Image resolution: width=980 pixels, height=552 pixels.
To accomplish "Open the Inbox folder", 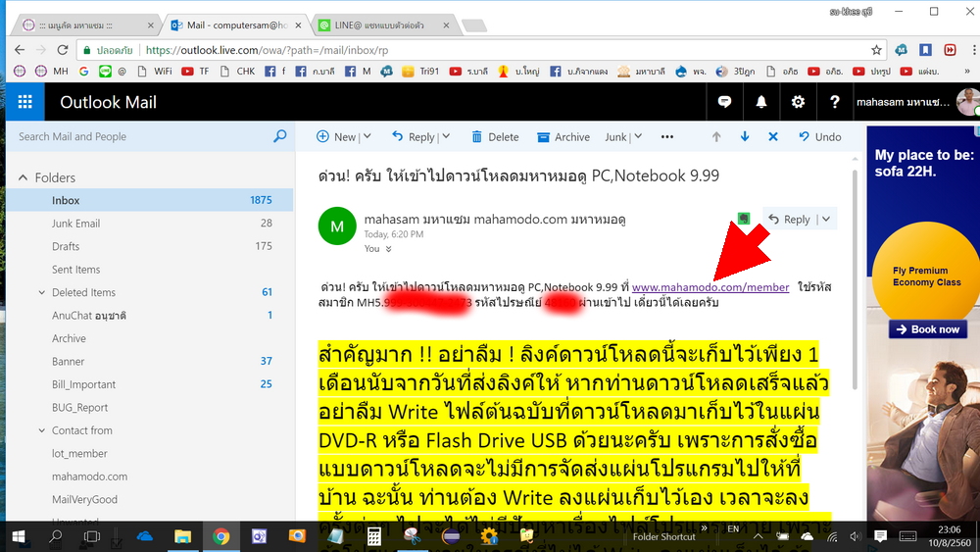I will tap(149, 200).
